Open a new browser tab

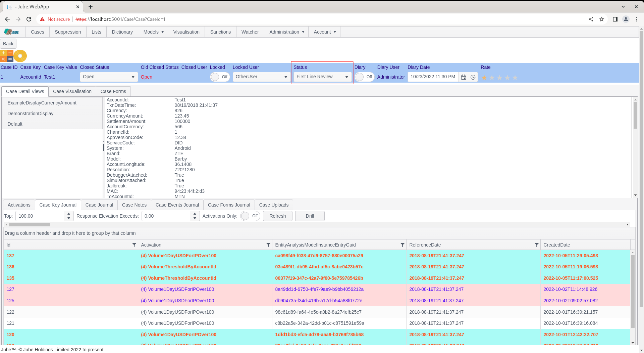91,7
